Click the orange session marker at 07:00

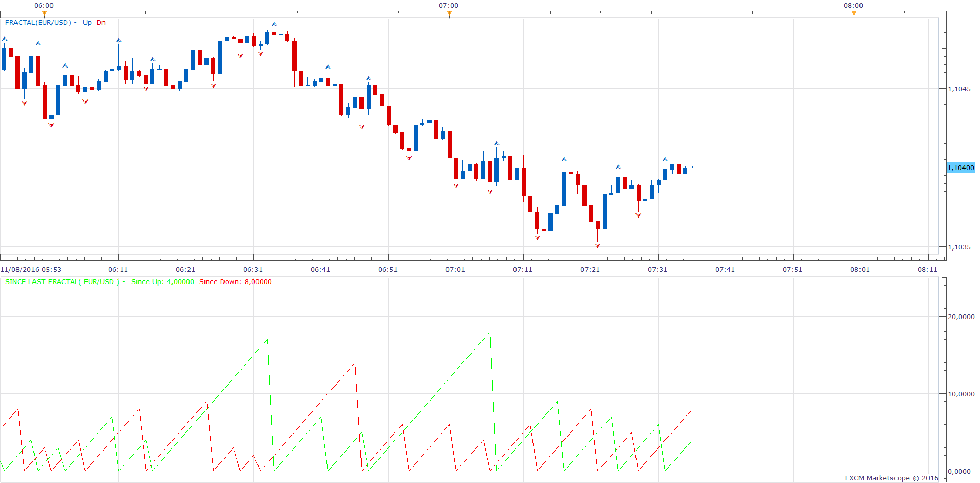[x=449, y=14]
